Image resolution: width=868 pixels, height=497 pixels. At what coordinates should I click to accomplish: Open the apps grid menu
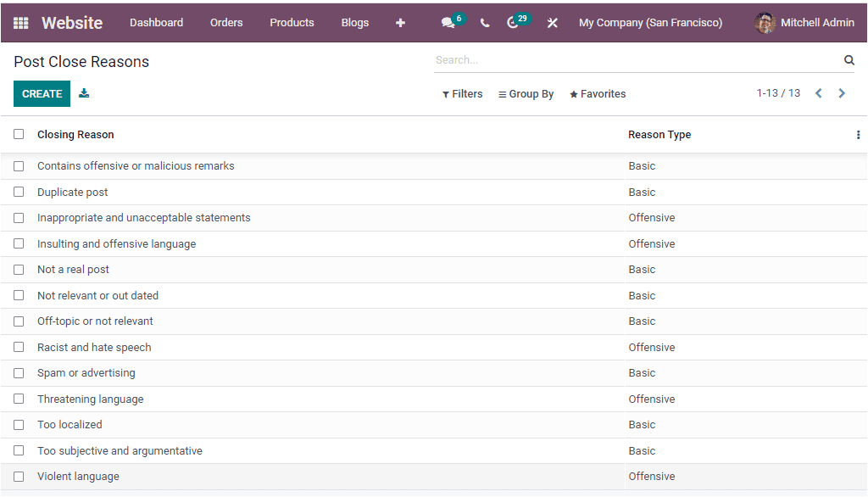(19, 22)
